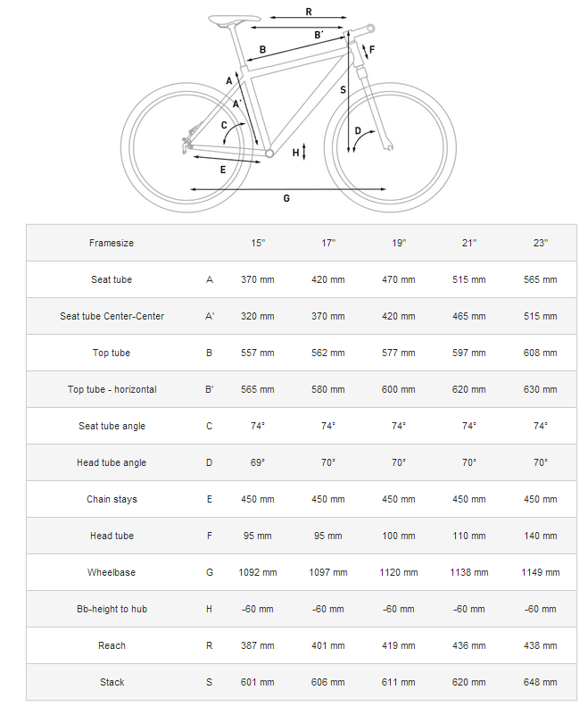588x715 pixels.
Task: Click the 23" framesize column header
Action: click(x=540, y=243)
